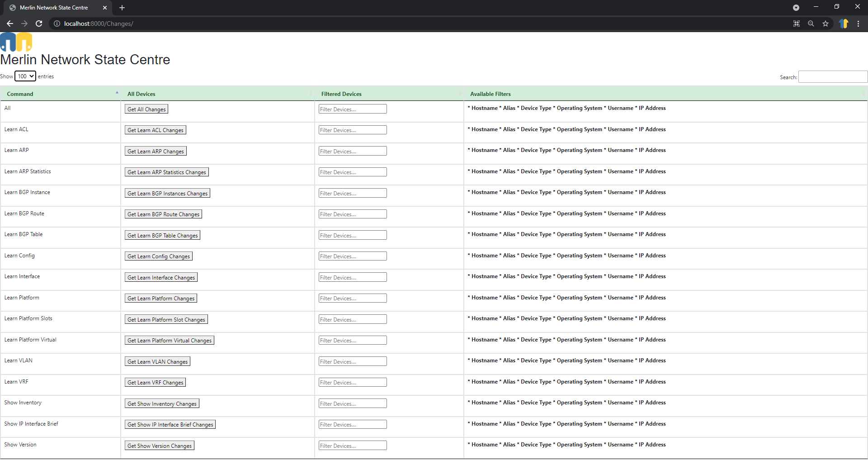Focus Filter Devices field in Learn BGP Route row
Screen dimensions: 868x460
[353, 214]
